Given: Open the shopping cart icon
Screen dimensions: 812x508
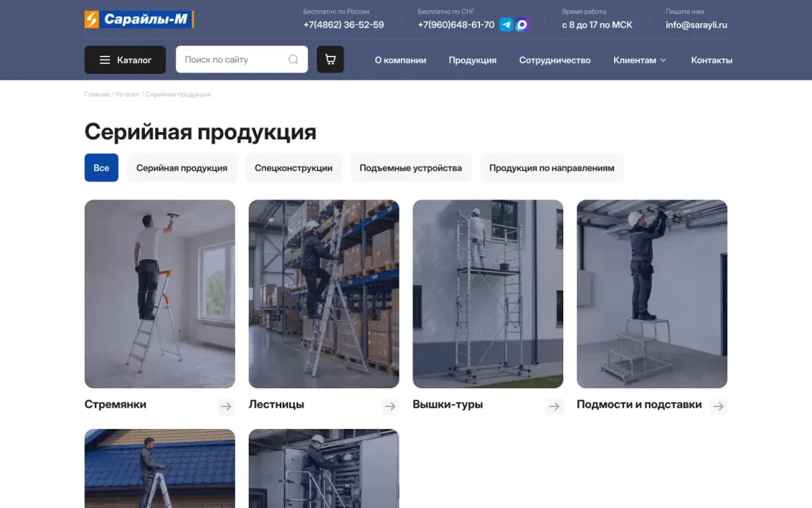Looking at the screenshot, I should coord(331,59).
